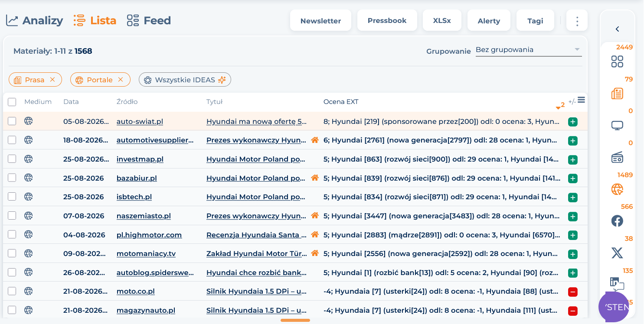Click the green plus for bazabiur.pl
The height and width of the screenshot is (324, 644).
[572, 178]
